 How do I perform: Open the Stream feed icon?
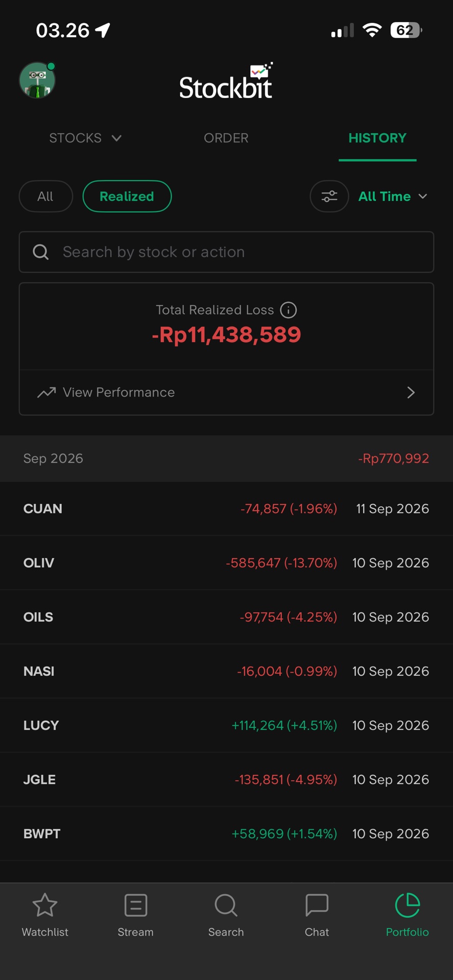(135, 905)
